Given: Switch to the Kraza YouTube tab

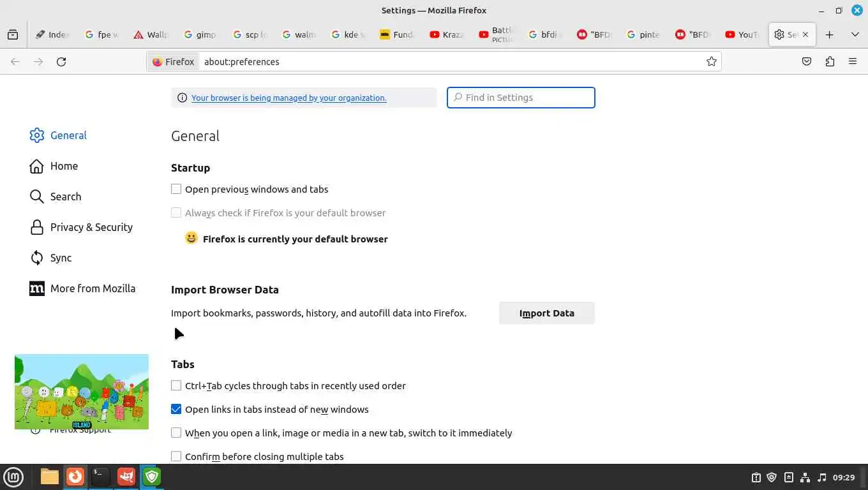Looking at the screenshot, I should [x=447, y=35].
